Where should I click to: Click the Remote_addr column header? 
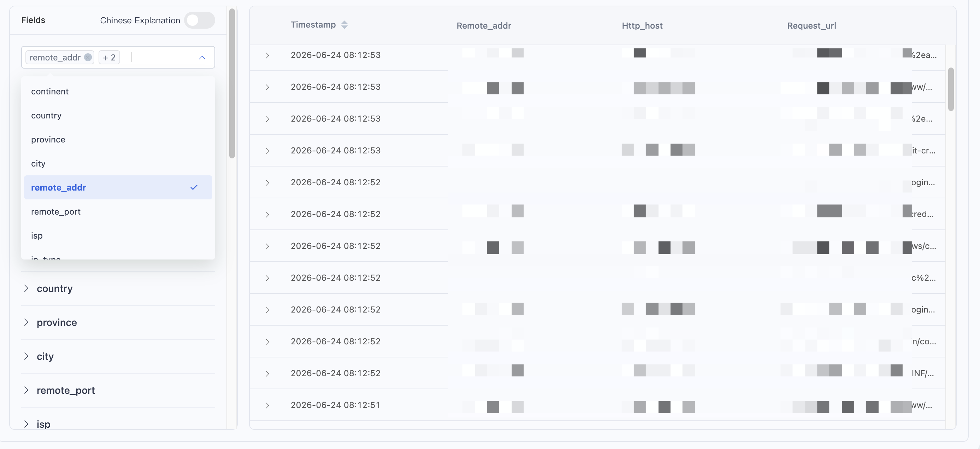tap(484, 25)
